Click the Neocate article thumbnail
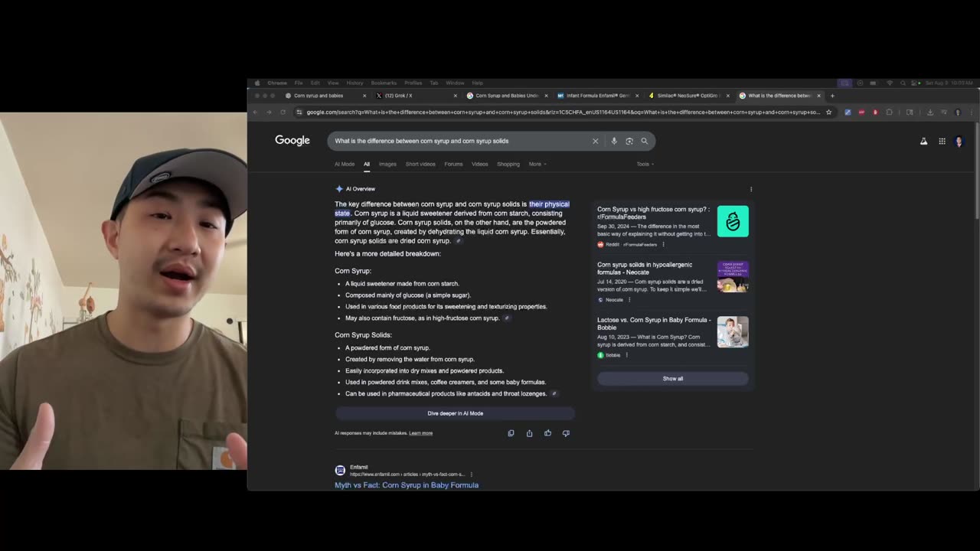This screenshot has width=980, height=551. (733, 276)
